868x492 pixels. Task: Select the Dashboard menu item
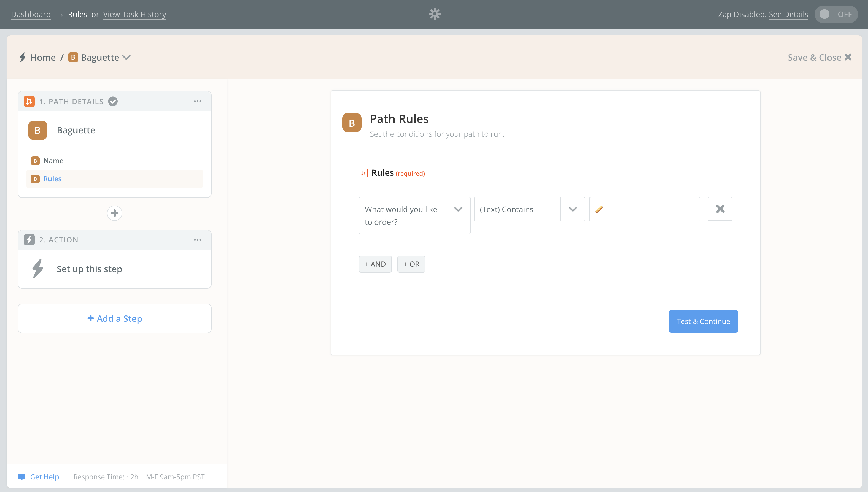pos(31,13)
